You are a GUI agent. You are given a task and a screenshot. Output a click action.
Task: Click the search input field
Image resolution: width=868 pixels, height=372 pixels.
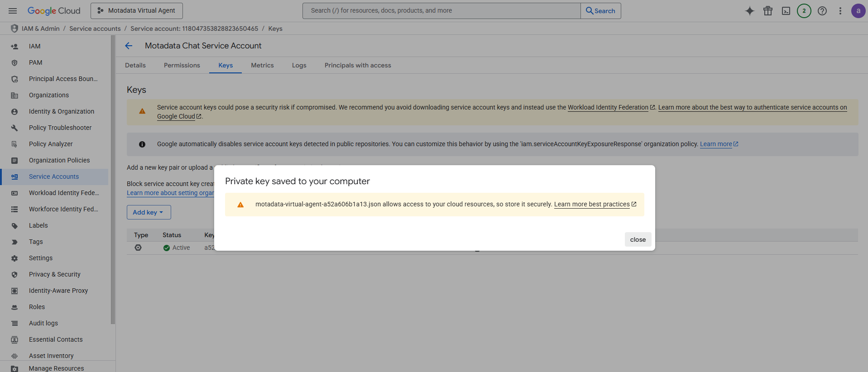click(441, 11)
